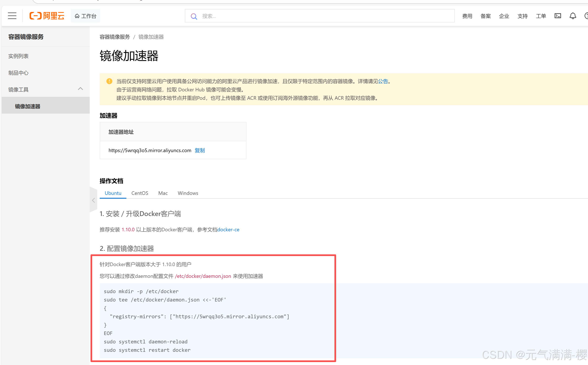The image size is (588, 365).
Task: Click the Aliyun logo
Action: pyautogui.click(x=47, y=16)
